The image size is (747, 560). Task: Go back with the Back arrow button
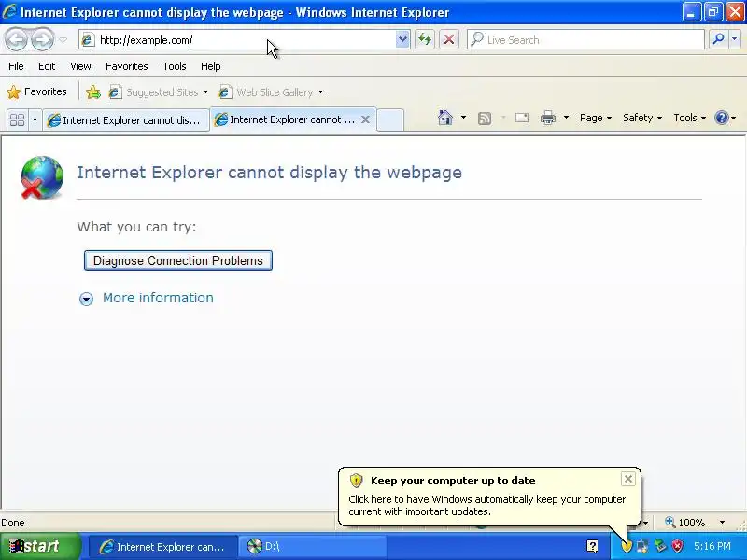coord(16,40)
